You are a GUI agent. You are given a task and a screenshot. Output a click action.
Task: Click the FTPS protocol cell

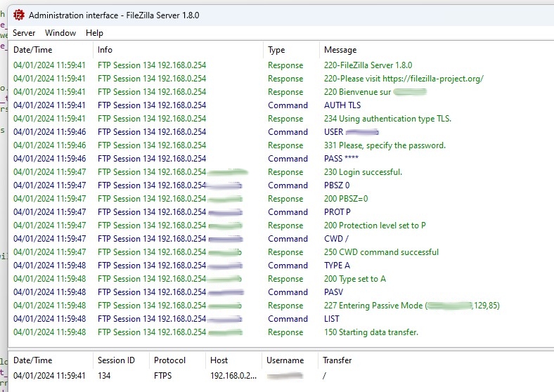[x=162, y=376]
